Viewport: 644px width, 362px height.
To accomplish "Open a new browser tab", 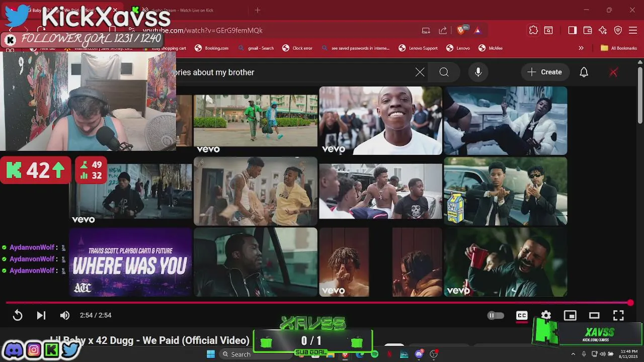I will click(x=258, y=10).
